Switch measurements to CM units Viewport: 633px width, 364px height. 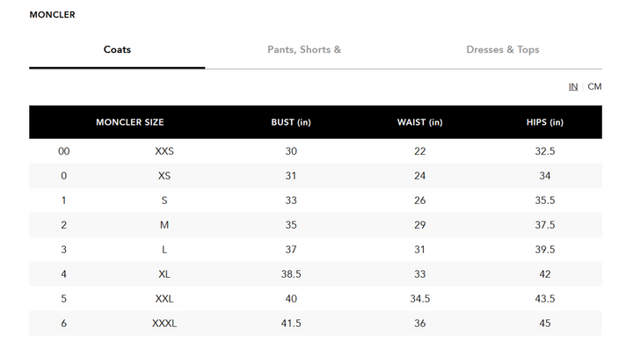point(595,87)
